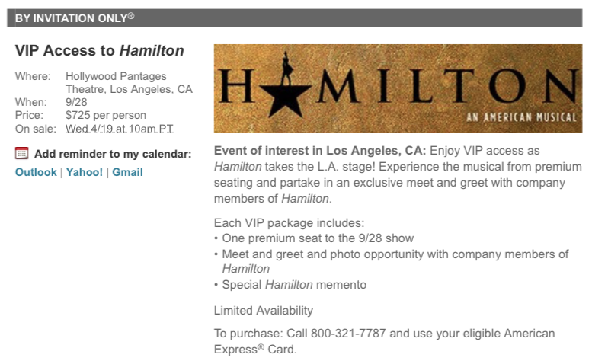Click the $725 per person price
Screen dimensions: 592x364
(x=106, y=116)
